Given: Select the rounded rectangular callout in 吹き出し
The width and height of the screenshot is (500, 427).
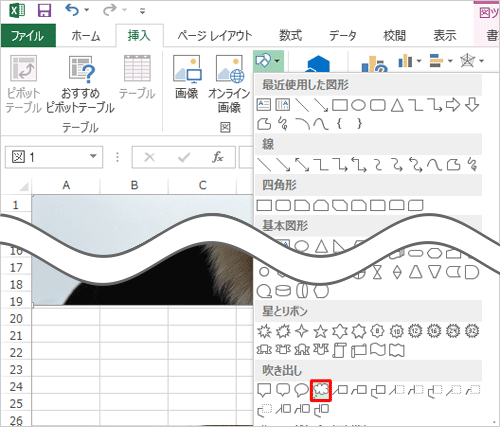Looking at the screenshot, I should (283, 390).
